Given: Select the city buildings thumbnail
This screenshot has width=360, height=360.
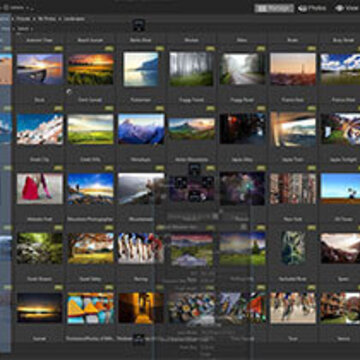Looking at the screenshot, I should tap(293, 189).
